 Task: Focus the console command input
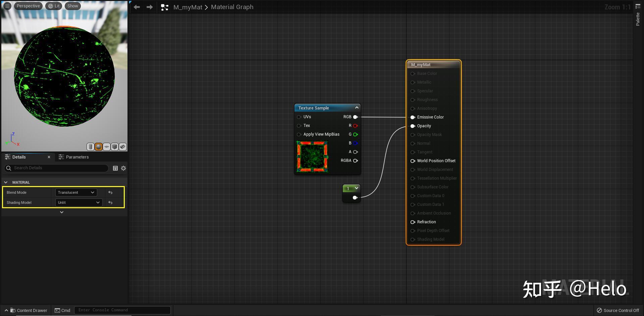point(122,310)
